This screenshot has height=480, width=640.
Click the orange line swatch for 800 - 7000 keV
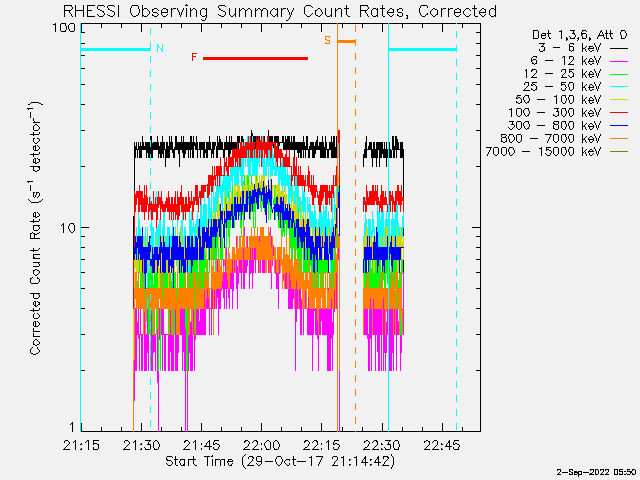point(619,140)
